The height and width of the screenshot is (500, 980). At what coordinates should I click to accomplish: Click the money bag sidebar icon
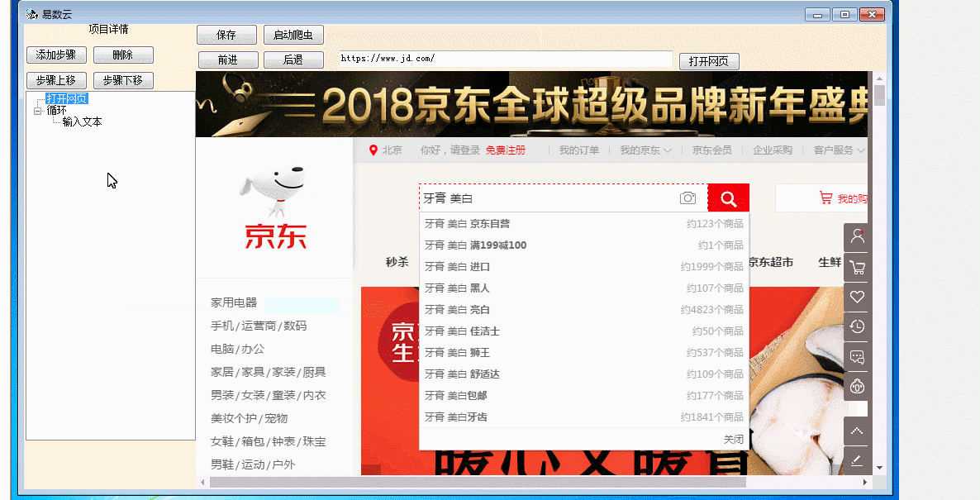click(857, 387)
